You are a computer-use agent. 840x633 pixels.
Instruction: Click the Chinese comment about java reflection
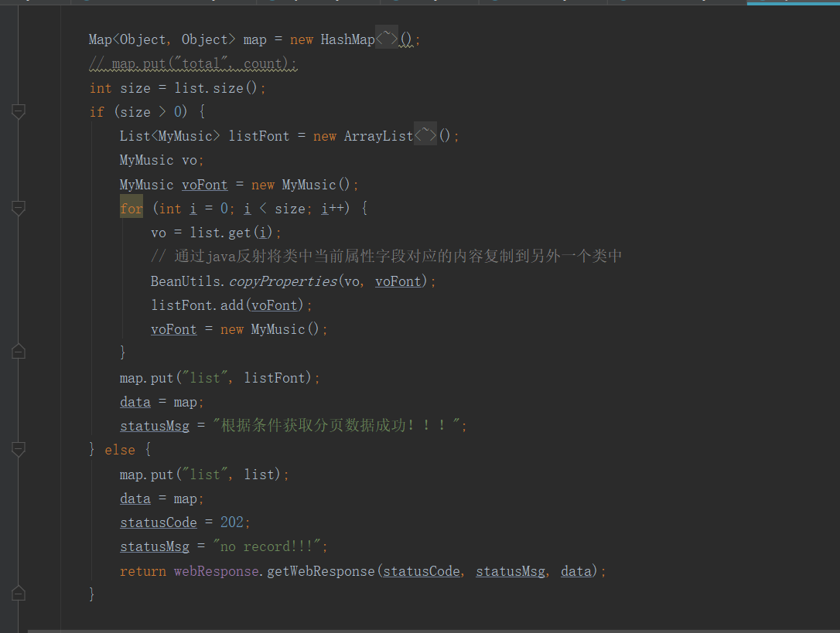(386, 256)
